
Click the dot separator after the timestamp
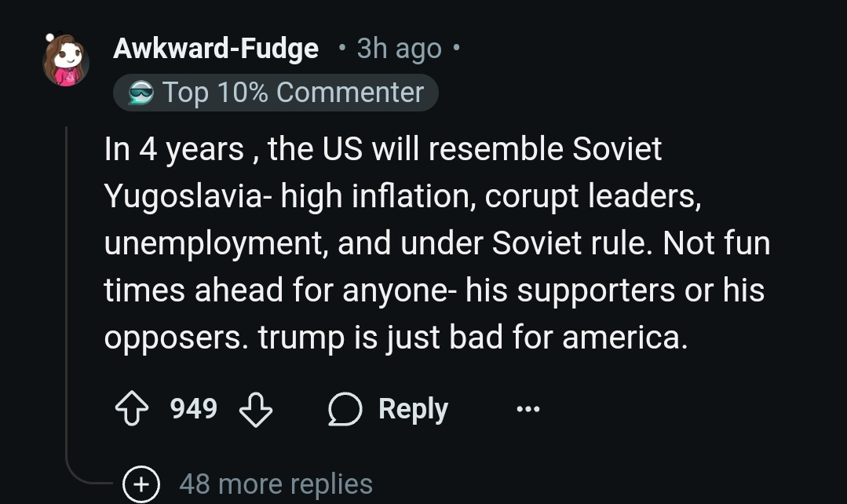pos(457,49)
